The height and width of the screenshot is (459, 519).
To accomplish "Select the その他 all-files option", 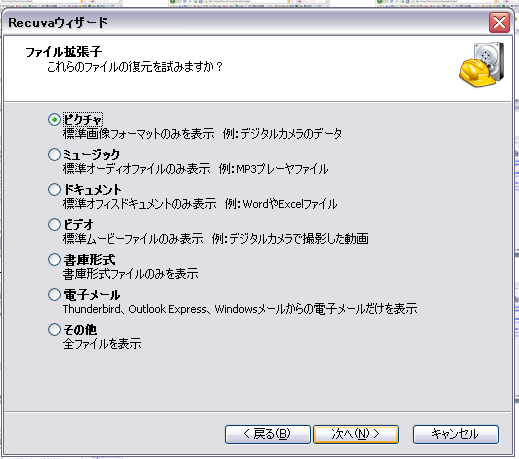I will pyautogui.click(x=54, y=329).
